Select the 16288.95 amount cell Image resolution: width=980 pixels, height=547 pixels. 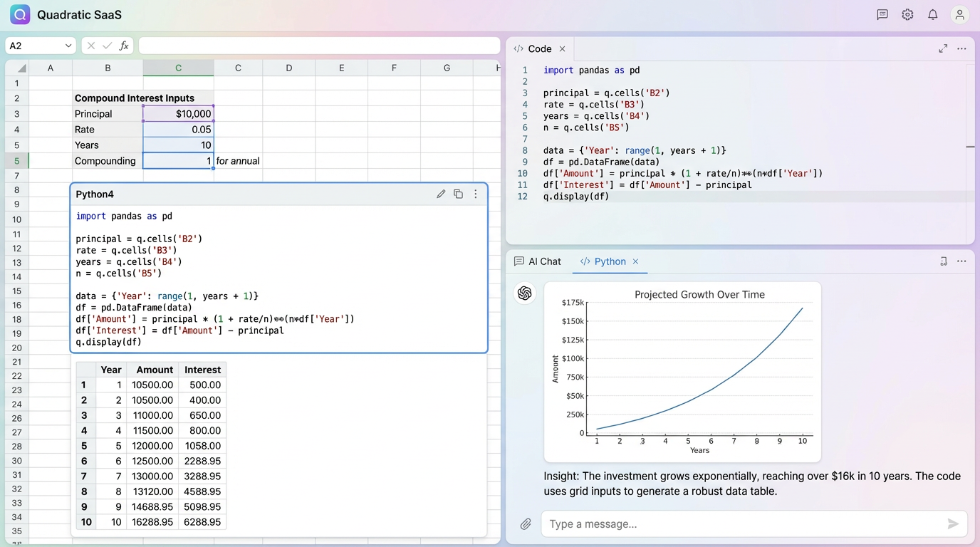coord(152,522)
